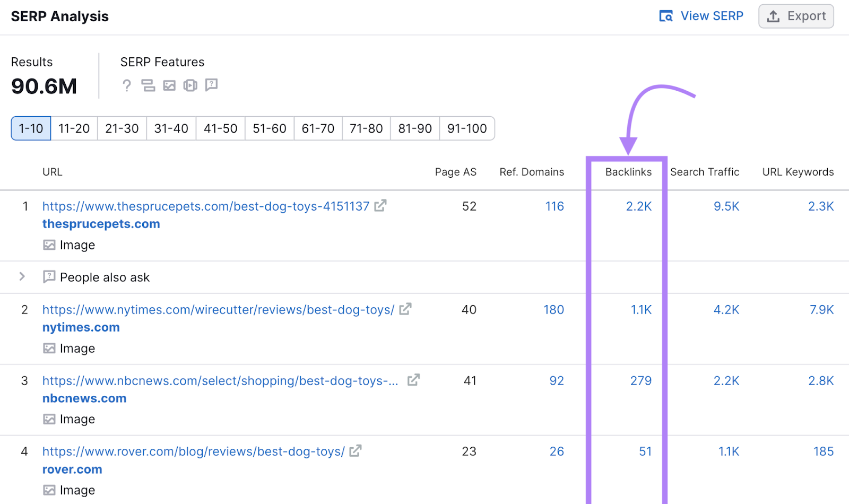Viewport: 849px width, 504px height.
Task: Click the question mark SERP feature icon
Action: point(126,85)
